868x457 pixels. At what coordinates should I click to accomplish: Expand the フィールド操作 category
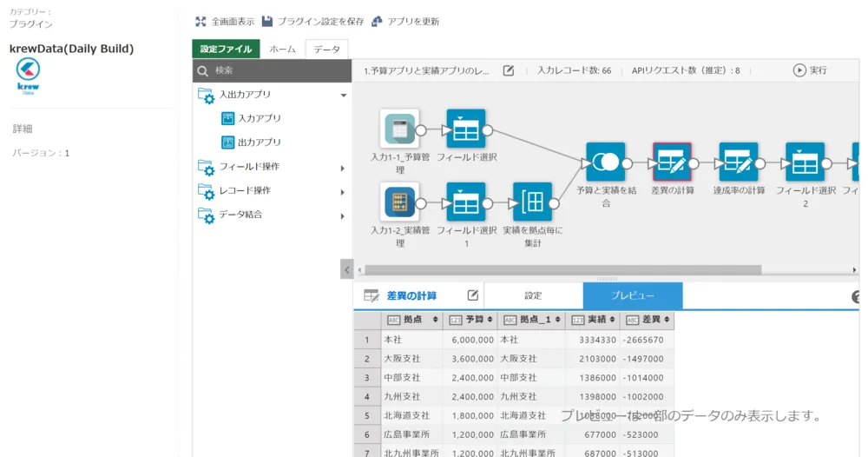click(343, 168)
